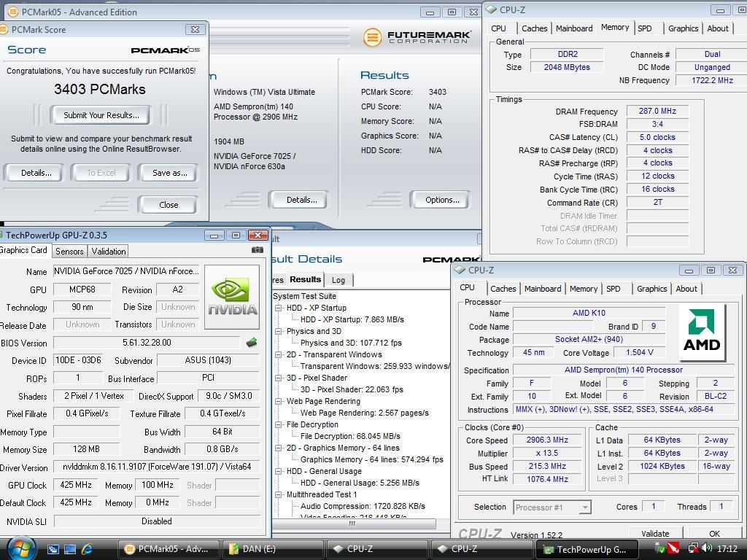Screen dimensions: 747x560
Task: Click the red security alert tray icon
Action: (x=673, y=548)
